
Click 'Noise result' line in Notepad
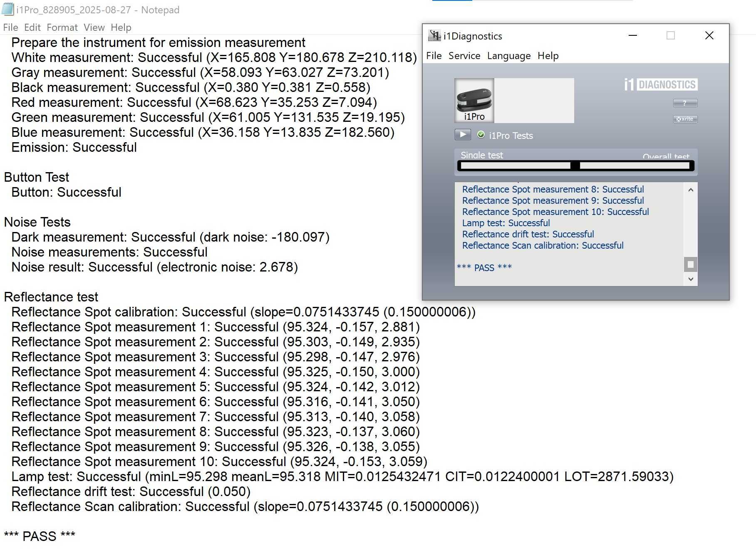(154, 267)
